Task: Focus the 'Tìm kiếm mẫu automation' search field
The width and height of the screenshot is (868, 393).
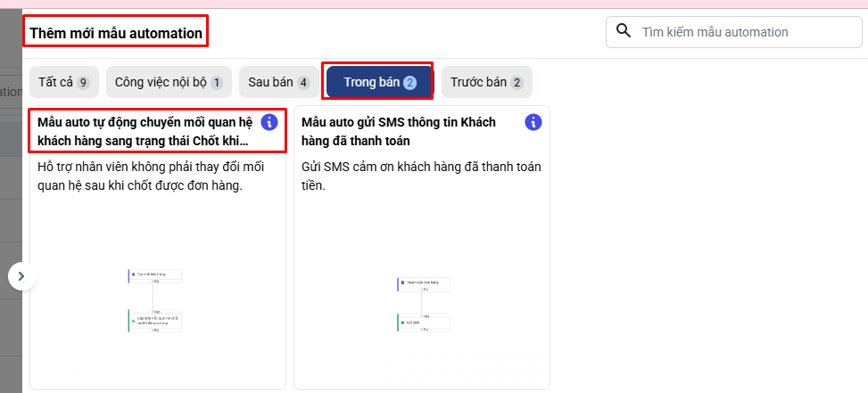Action: click(x=727, y=32)
